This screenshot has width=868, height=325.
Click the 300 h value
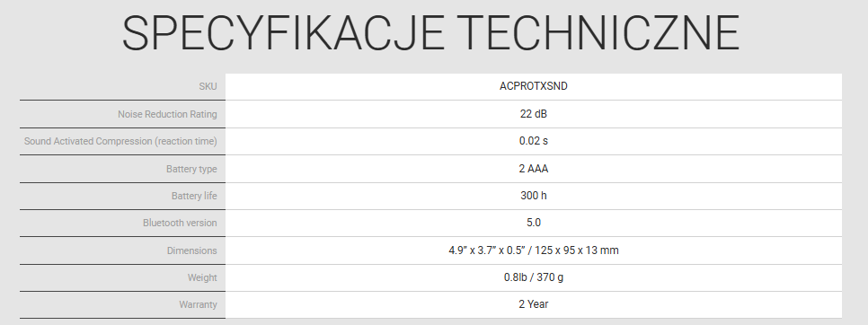[x=533, y=196]
